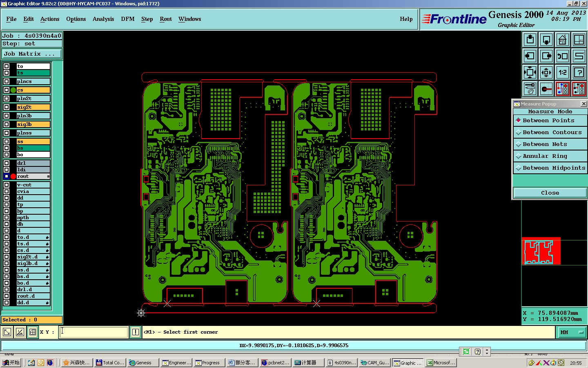588x368 pixels.
Task: Open the small marker beside layer rout
Action: [x=48, y=177]
